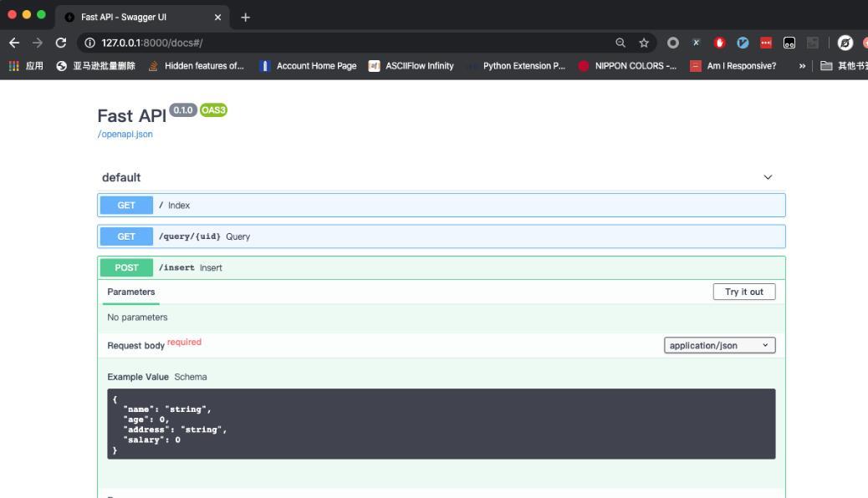Collapse the default section chevron
The height and width of the screenshot is (498, 868).
[768, 177]
